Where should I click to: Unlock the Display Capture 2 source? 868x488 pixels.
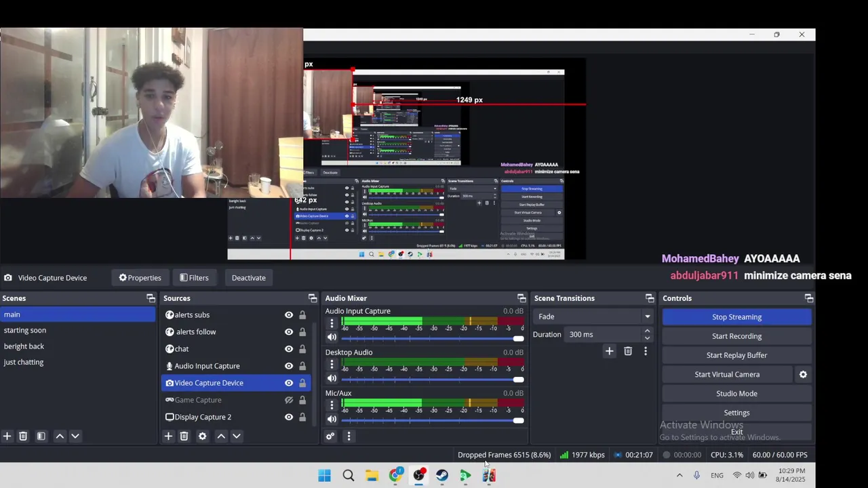pos(302,417)
